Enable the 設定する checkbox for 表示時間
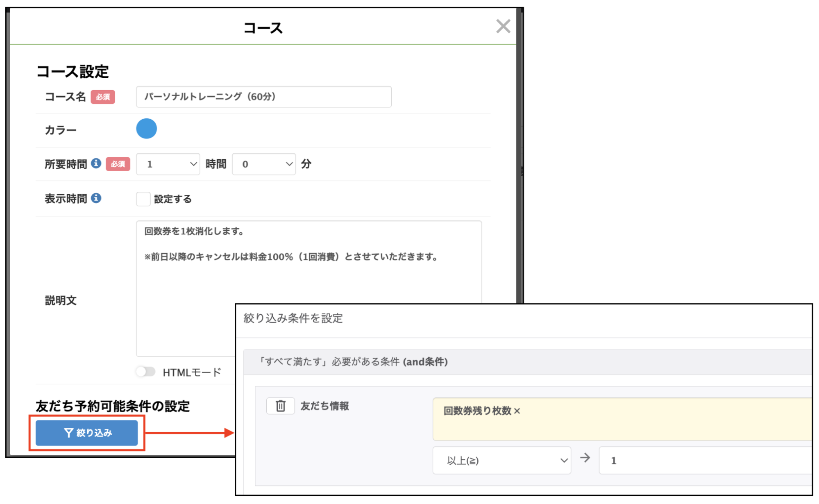The image size is (819, 504). point(143,198)
